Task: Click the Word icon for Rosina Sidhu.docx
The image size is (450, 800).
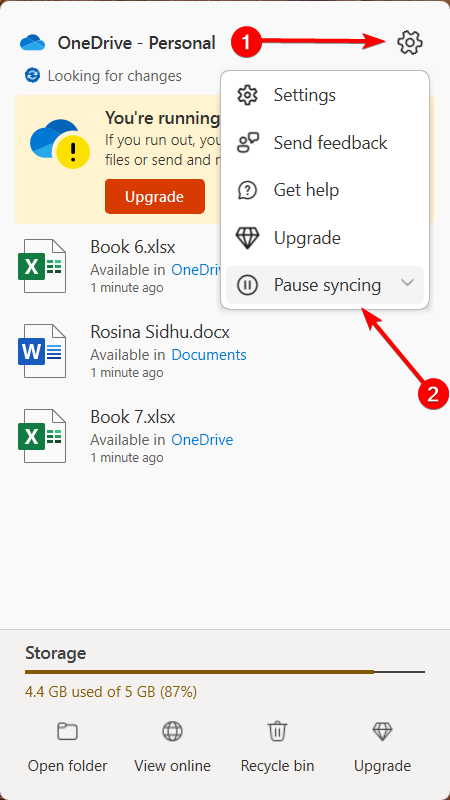Action: click(42, 351)
